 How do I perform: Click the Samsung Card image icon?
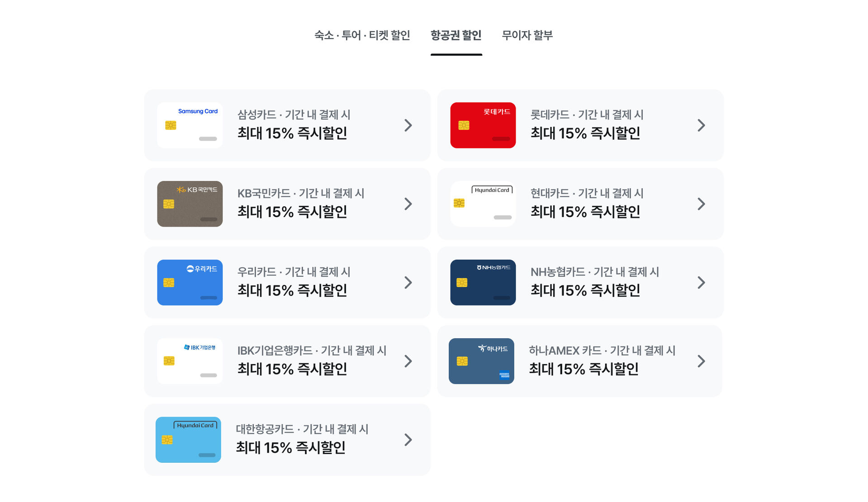[x=190, y=125]
